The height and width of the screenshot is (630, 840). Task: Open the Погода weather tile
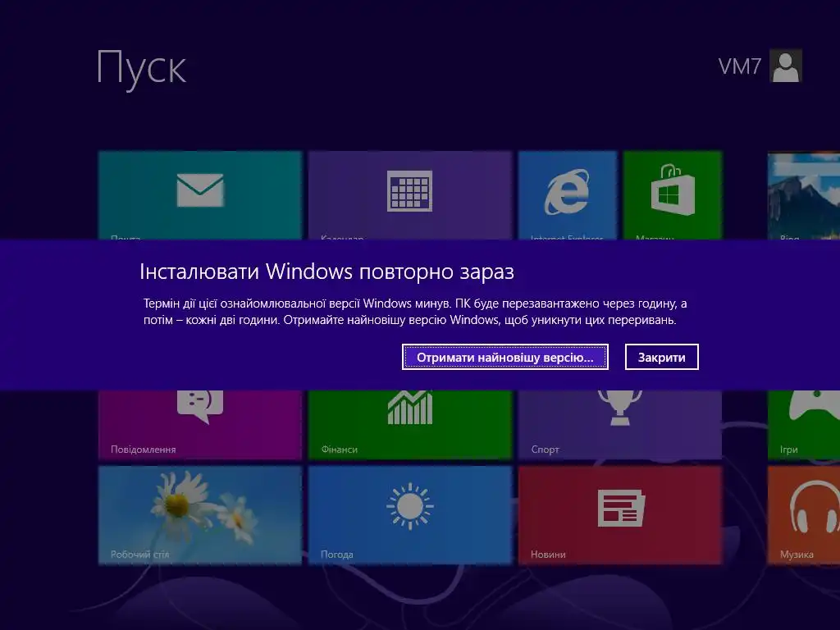click(x=410, y=515)
